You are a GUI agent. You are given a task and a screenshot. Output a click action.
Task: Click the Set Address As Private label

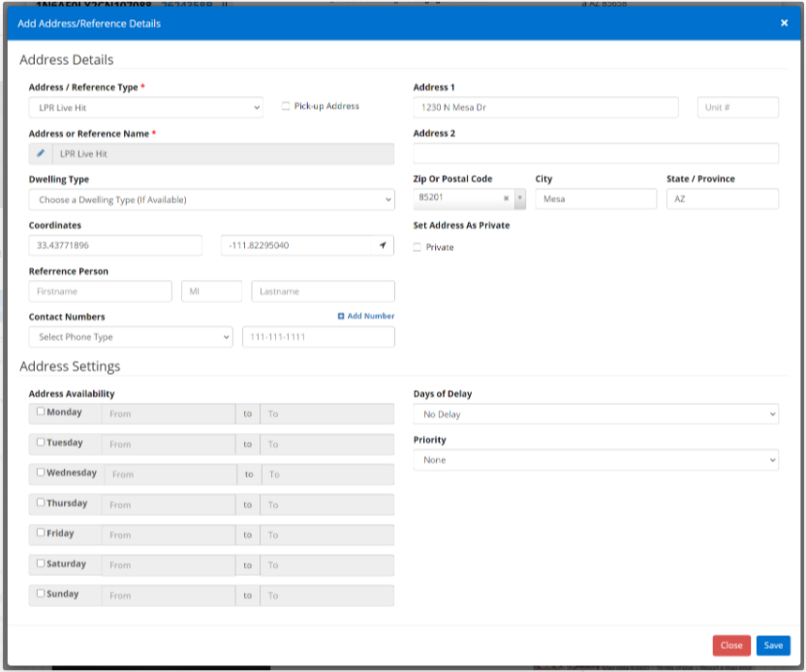461,225
